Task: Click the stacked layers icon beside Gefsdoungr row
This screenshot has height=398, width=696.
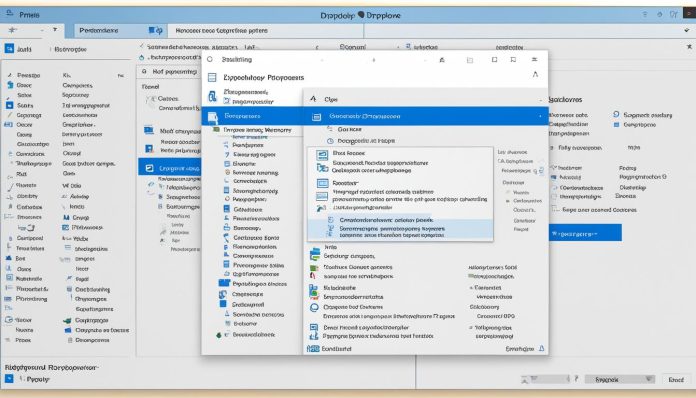Action: tap(315, 254)
